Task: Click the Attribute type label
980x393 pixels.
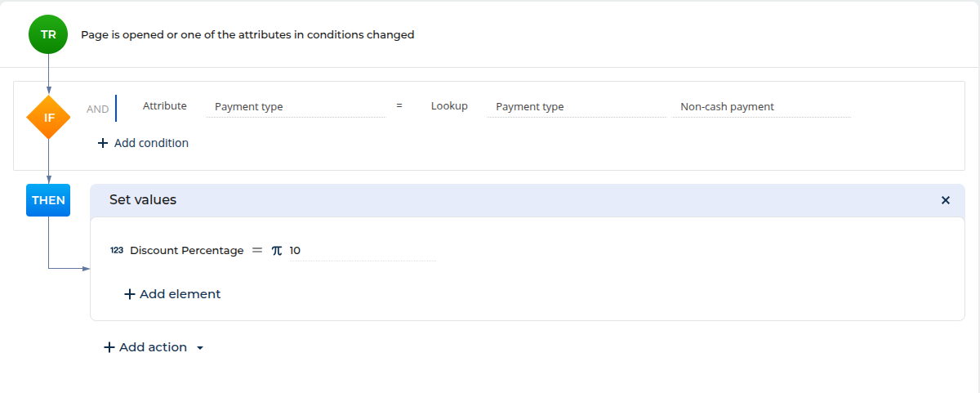Action: point(165,106)
